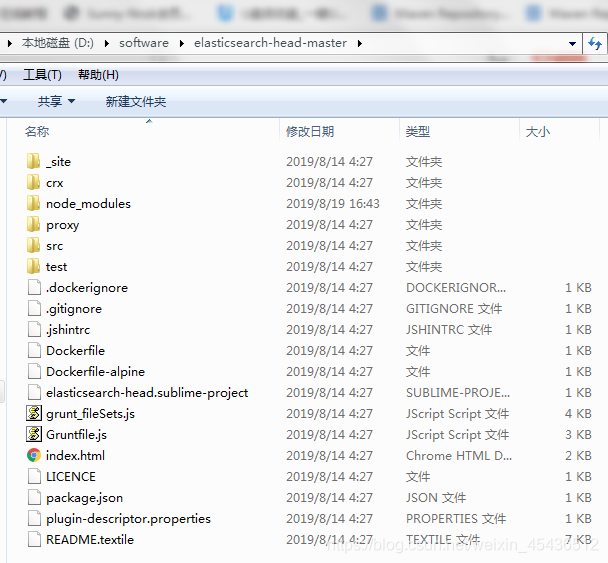Click elasticsearch-head-master breadcrumb segment
The width and height of the screenshot is (608, 563).
coord(270,43)
